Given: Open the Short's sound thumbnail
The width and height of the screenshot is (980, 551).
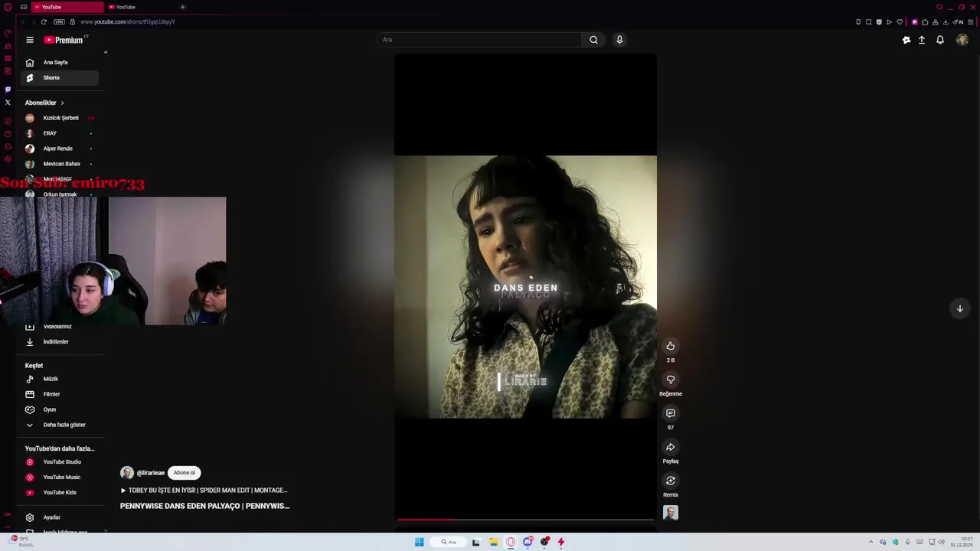Looking at the screenshot, I should 671,513.
